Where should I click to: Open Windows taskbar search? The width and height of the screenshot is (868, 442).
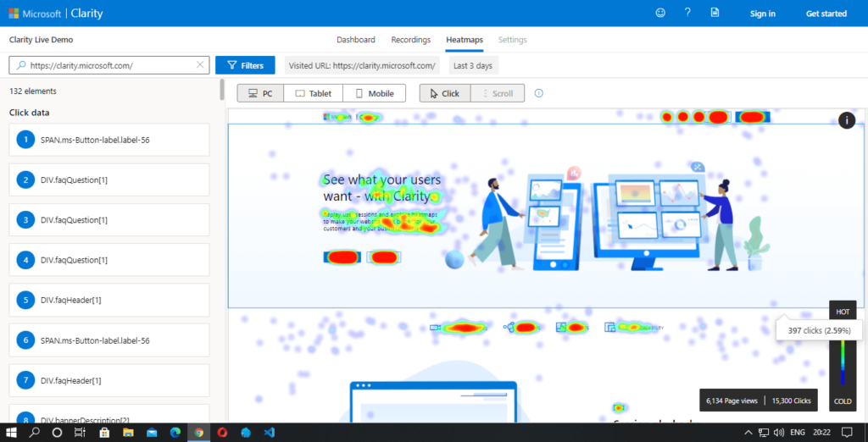[34, 432]
